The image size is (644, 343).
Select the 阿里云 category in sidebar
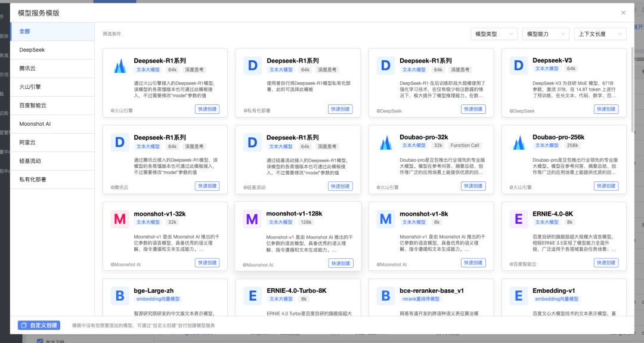52,142
